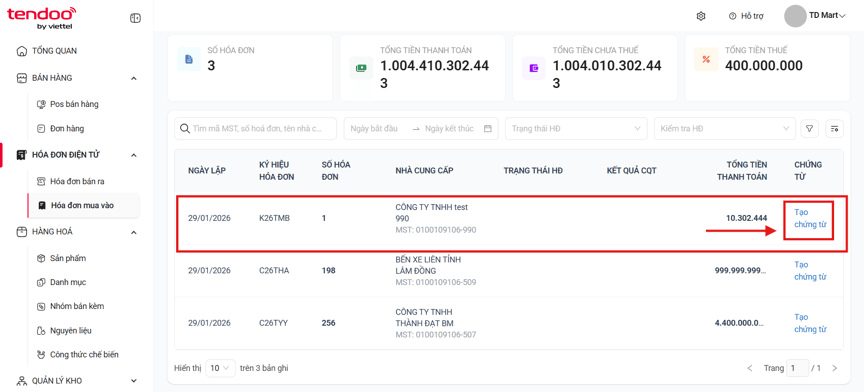Open Pos bán hàng menu item

(x=74, y=104)
